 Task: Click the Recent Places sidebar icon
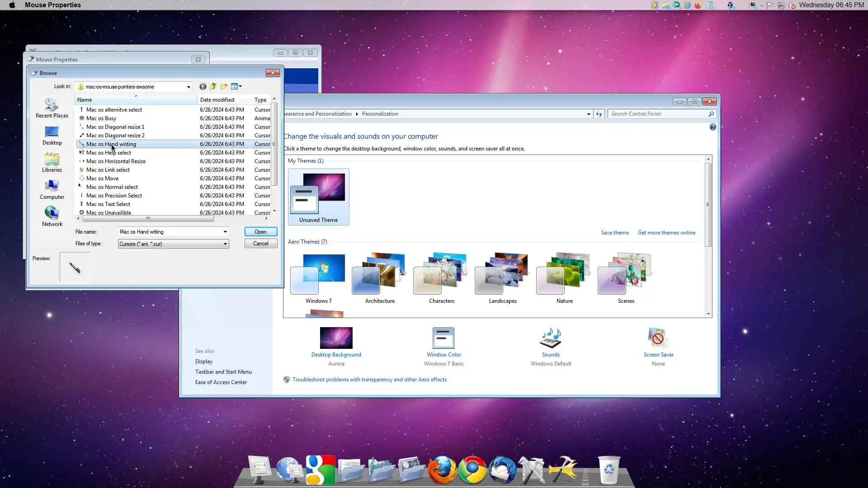52,108
